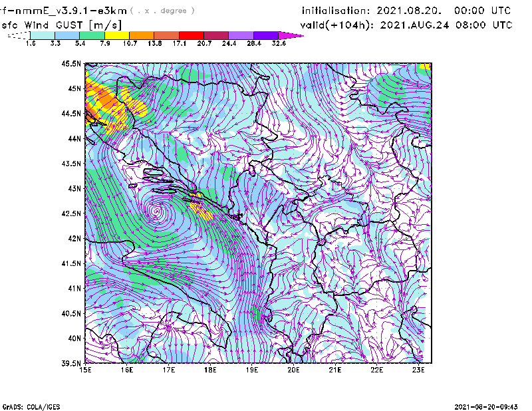
Task: Click the 'initialisation: 2021.08.20.' text
Action: (372, 11)
